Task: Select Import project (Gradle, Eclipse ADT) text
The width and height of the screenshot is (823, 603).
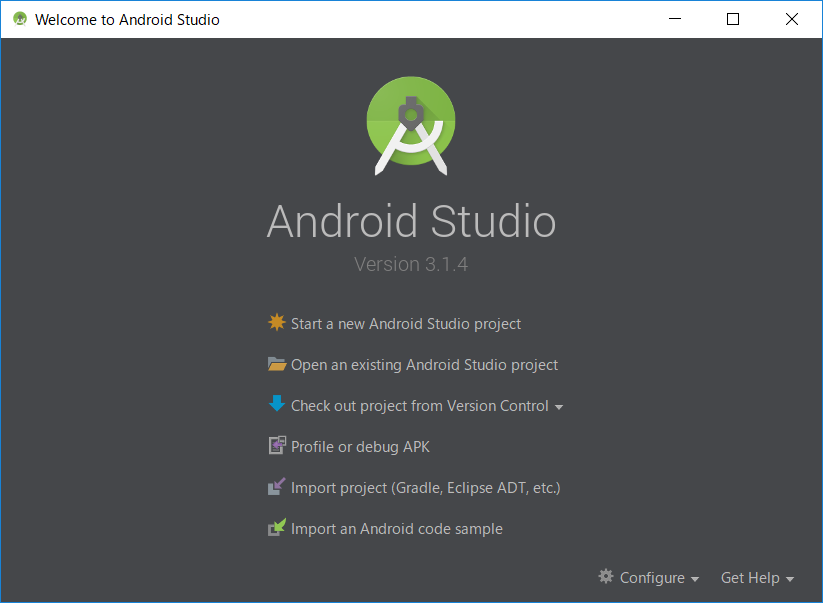Action: point(425,488)
